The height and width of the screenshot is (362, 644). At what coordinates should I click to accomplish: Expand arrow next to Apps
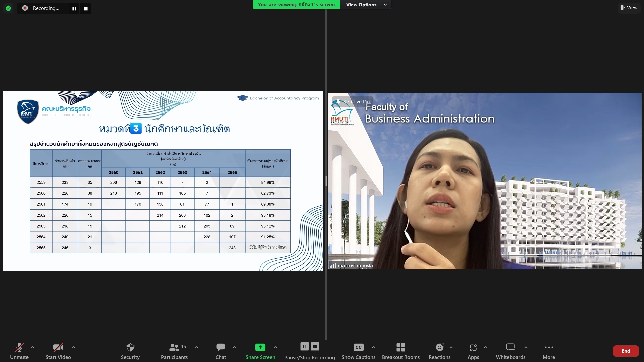point(485,347)
